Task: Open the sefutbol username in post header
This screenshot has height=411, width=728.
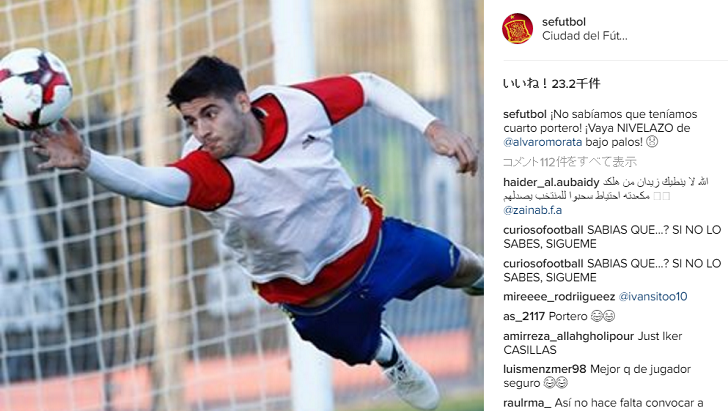Action: [x=564, y=22]
